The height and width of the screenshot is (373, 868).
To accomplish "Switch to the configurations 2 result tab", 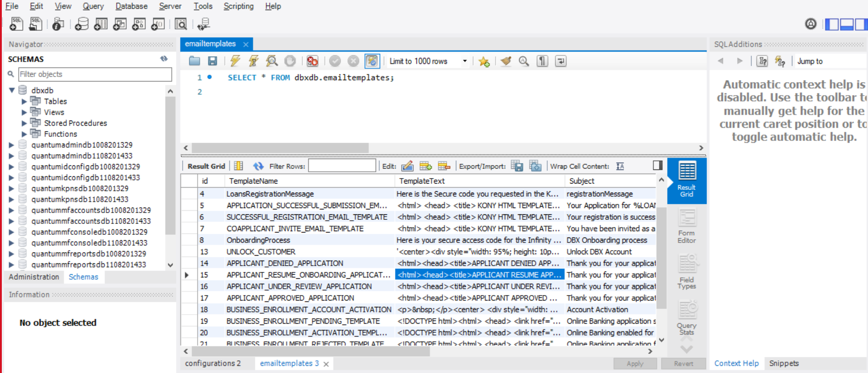I will pos(213,363).
